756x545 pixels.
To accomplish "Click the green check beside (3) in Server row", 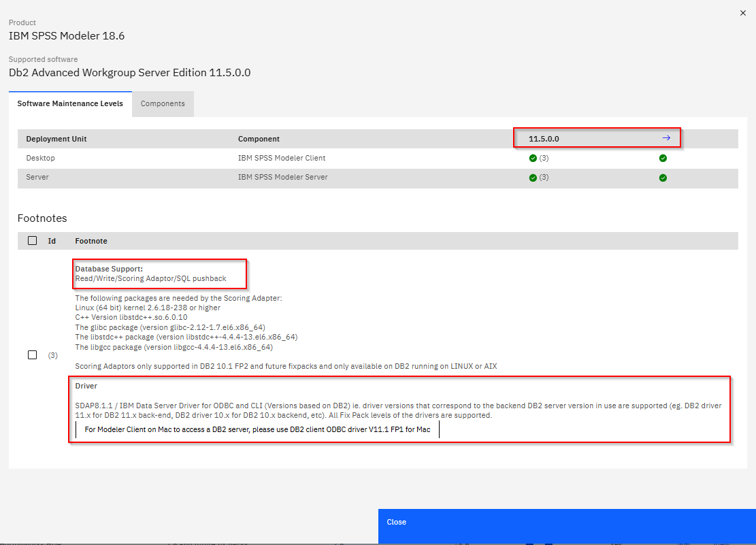I will click(x=533, y=178).
